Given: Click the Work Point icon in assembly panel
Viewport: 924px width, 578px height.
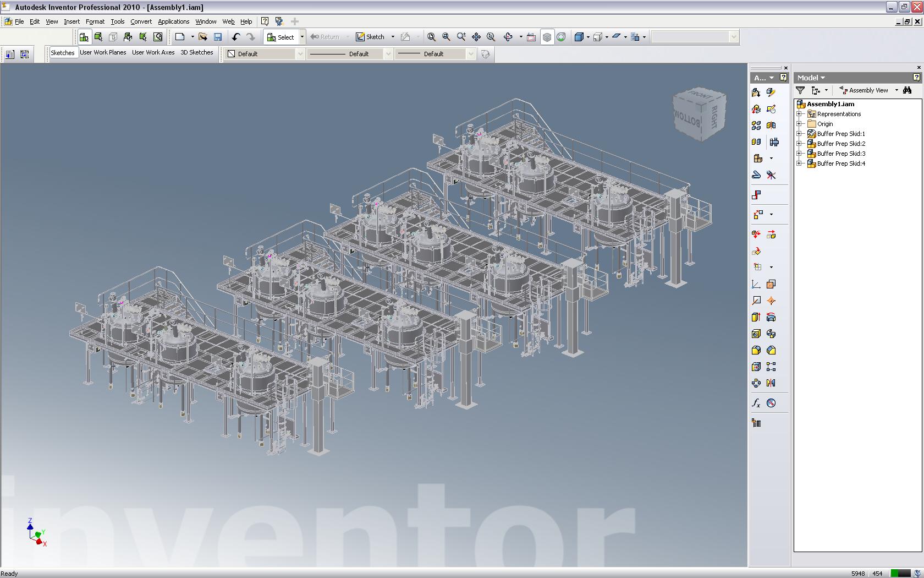Looking at the screenshot, I should click(x=771, y=301).
